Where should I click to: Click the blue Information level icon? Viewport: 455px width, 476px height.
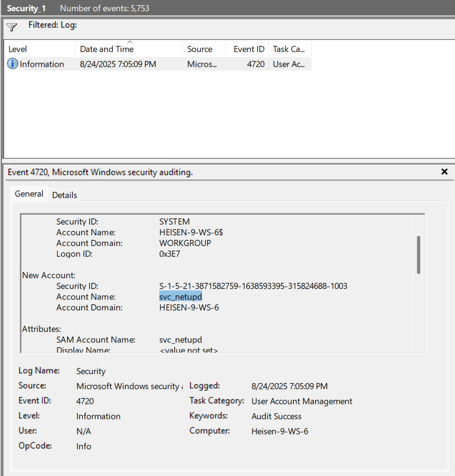click(13, 64)
